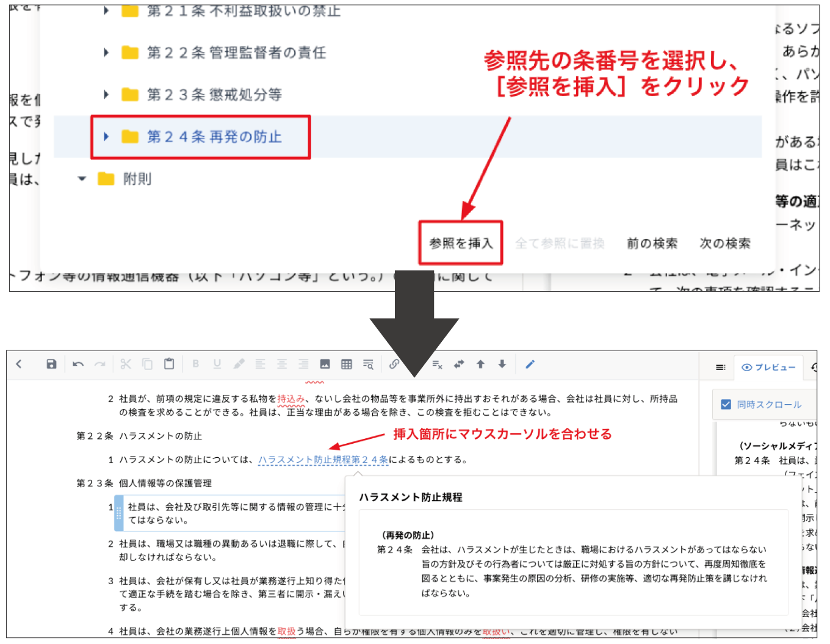Click the move up arrow icon
The height and width of the screenshot is (644, 830).
tap(480, 364)
